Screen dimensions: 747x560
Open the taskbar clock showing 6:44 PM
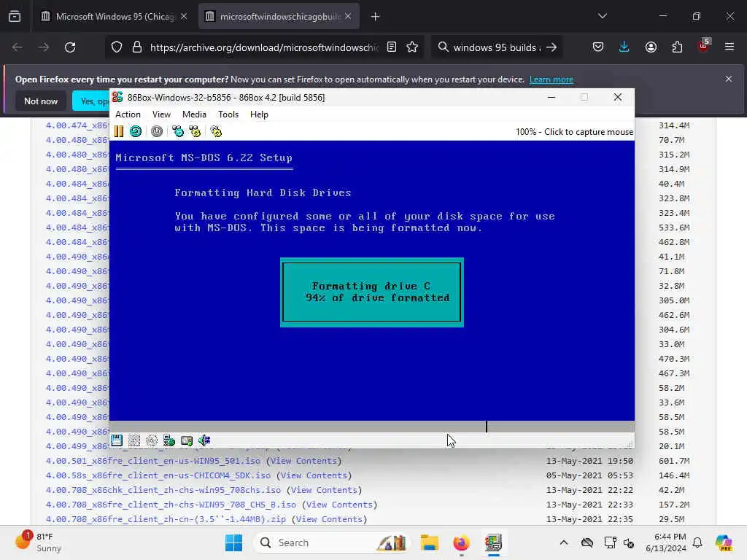click(x=665, y=542)
